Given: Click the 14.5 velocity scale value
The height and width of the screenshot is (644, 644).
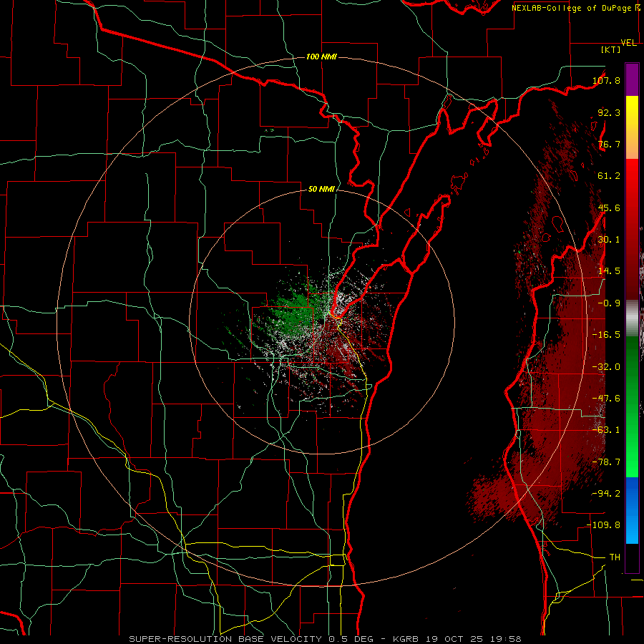Looking at the screenshot, I should coord(609,271).
